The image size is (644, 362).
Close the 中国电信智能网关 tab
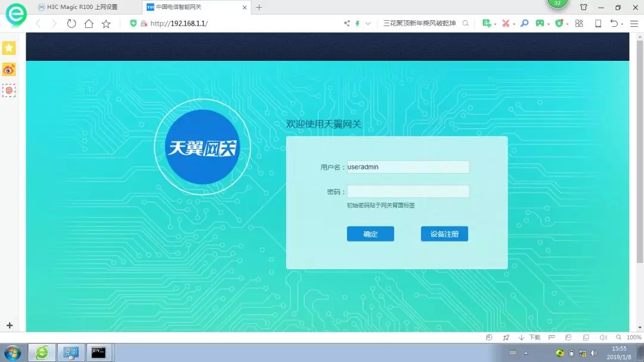pyautogui.click(x=245, y=7)
